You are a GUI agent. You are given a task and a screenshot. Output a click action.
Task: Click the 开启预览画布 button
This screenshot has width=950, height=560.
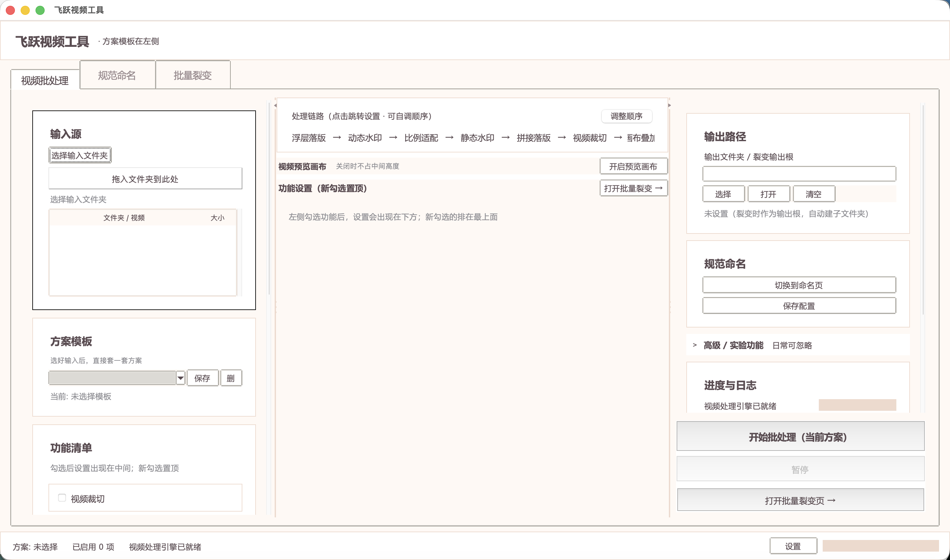(x=633, y=166)
